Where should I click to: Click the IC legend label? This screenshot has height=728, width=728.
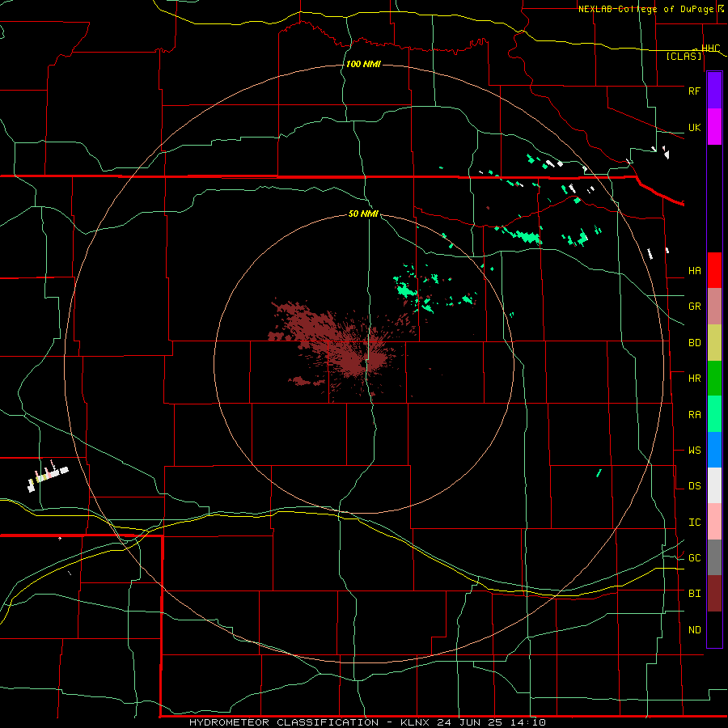pyautogui.click(x=694, y=523)
